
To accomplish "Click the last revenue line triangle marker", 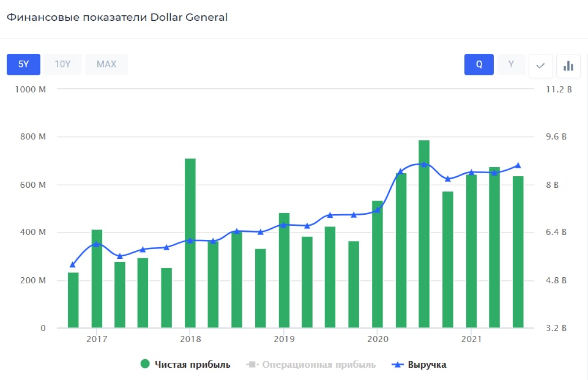I will (x=518, y=165).
